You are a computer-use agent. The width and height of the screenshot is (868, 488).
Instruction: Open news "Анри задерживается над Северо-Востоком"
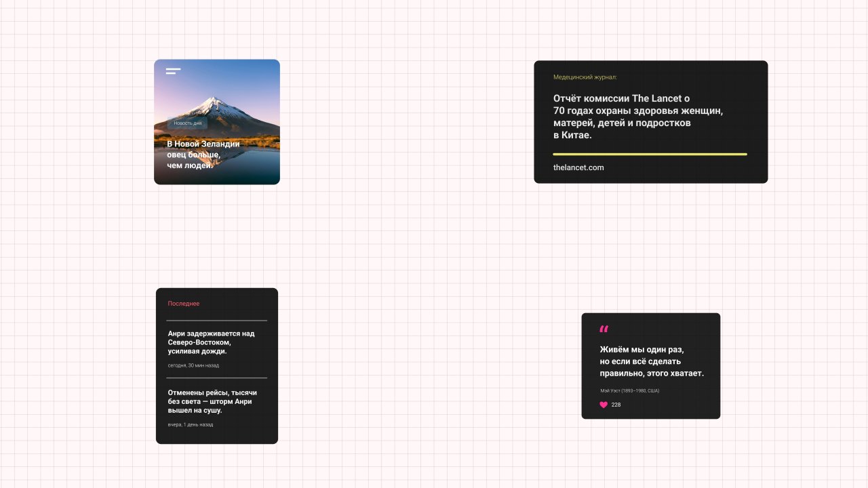[211, 342]
